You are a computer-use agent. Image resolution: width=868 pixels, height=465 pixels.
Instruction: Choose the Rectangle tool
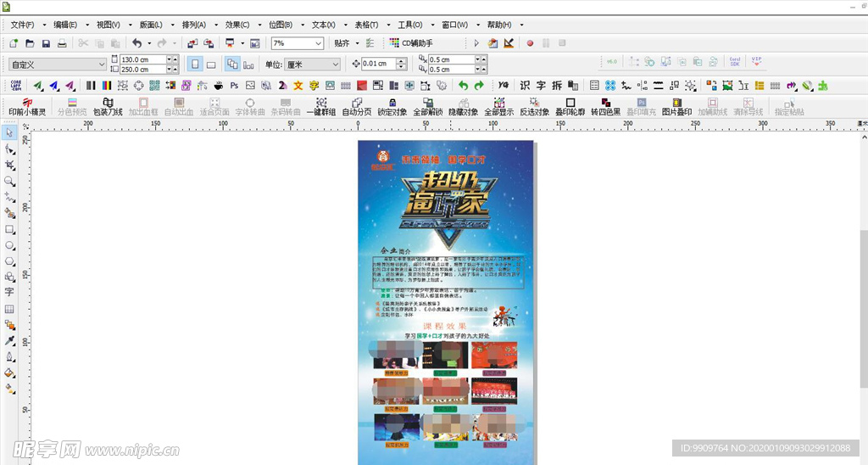click(10, 229)
